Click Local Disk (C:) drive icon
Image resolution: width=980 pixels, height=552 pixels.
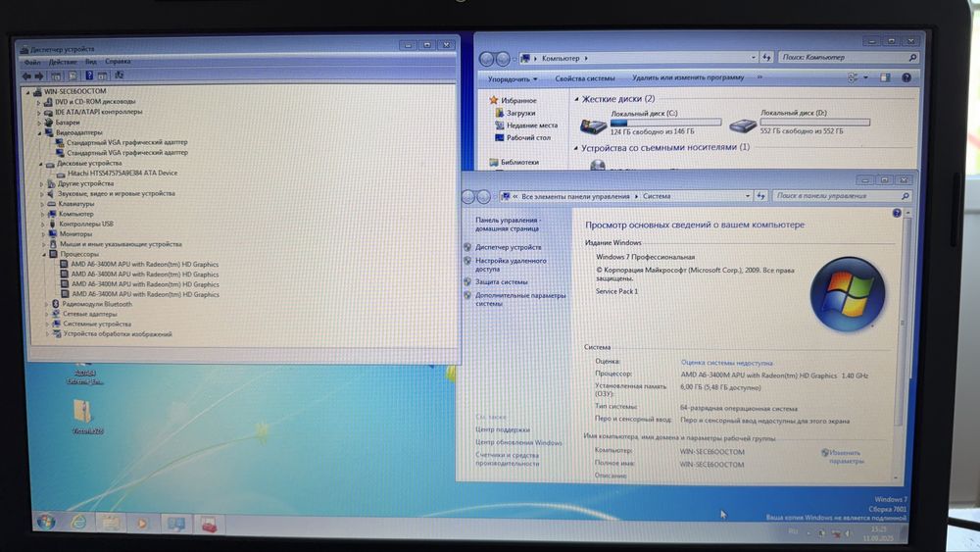click(x=593, y=125)
